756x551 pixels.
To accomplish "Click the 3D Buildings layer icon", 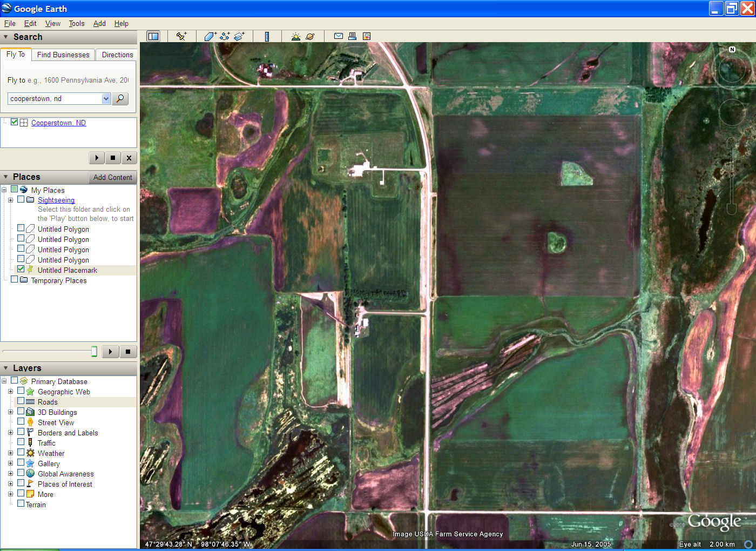I will (30, 412).
